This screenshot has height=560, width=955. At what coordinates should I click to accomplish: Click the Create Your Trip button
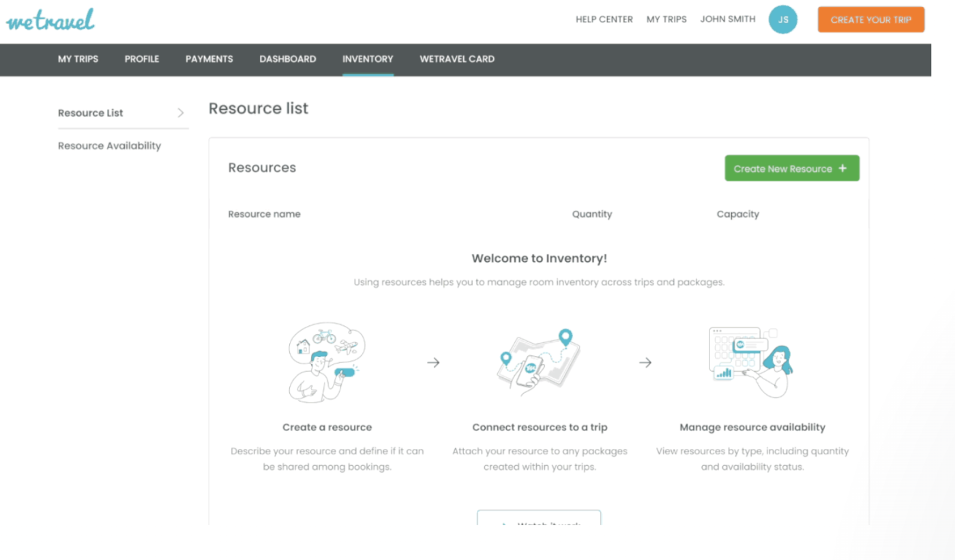[871, 20]
